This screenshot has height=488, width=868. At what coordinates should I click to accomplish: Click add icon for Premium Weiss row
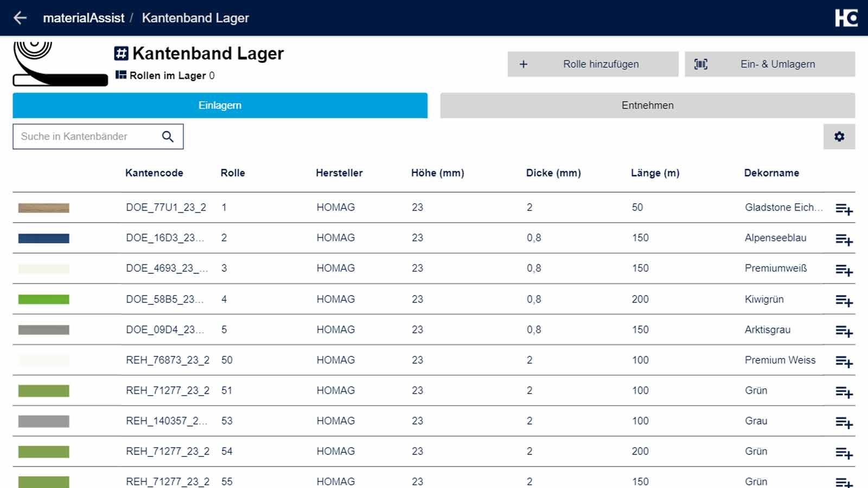(x=844, y=361)
